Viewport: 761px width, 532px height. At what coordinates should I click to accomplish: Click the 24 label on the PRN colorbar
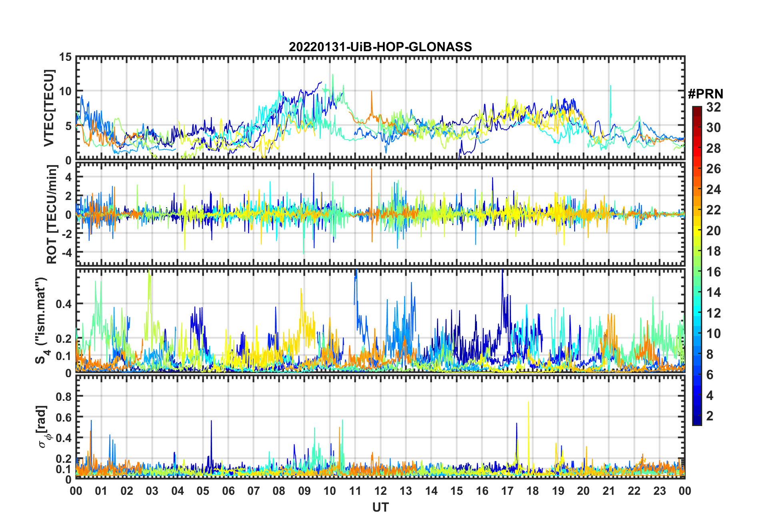(713, 190)
